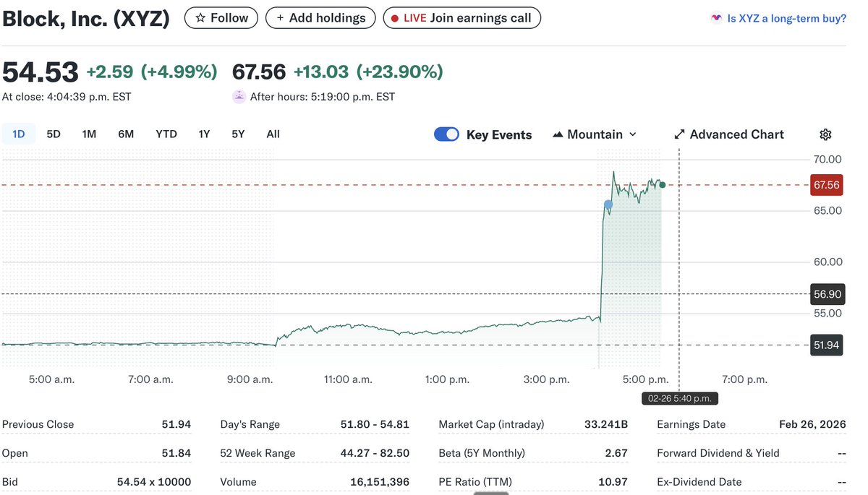Join the live earnings call

click(461, 18)
